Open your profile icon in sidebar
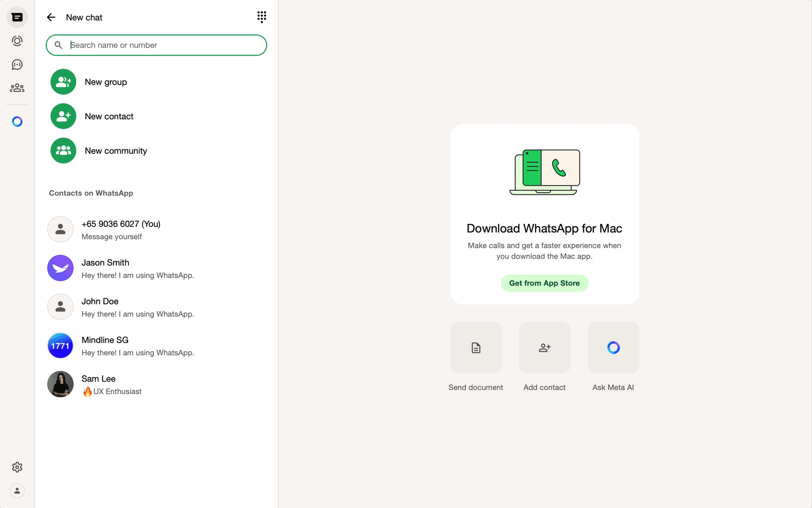812x508 pixels. pyautogui.click(x=17, y=491)
